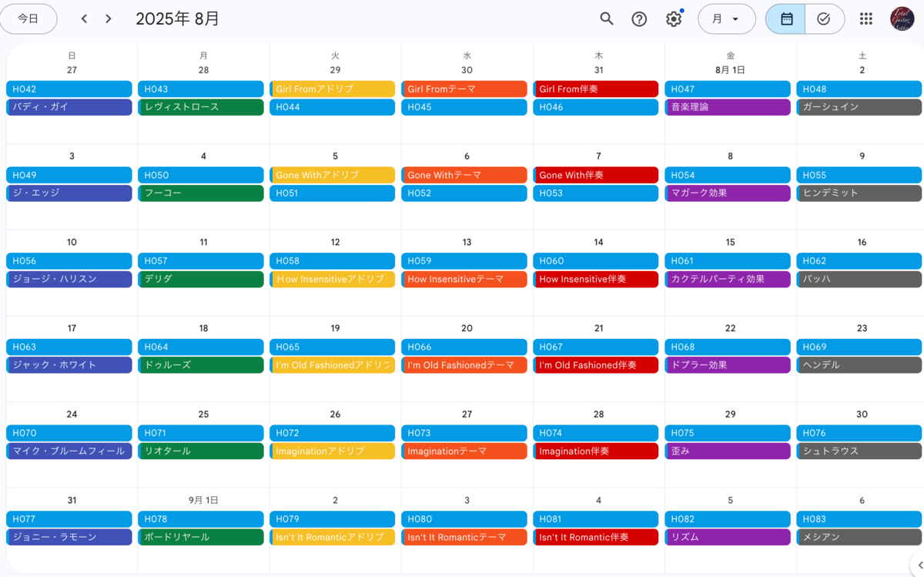Open the ドゥルーズ event
This screenshot has height=577, width=924.
tap(201, 365)
